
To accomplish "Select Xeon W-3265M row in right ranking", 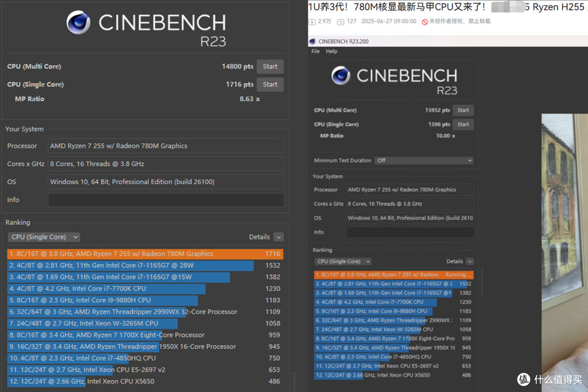I will (x=394, y=329).
